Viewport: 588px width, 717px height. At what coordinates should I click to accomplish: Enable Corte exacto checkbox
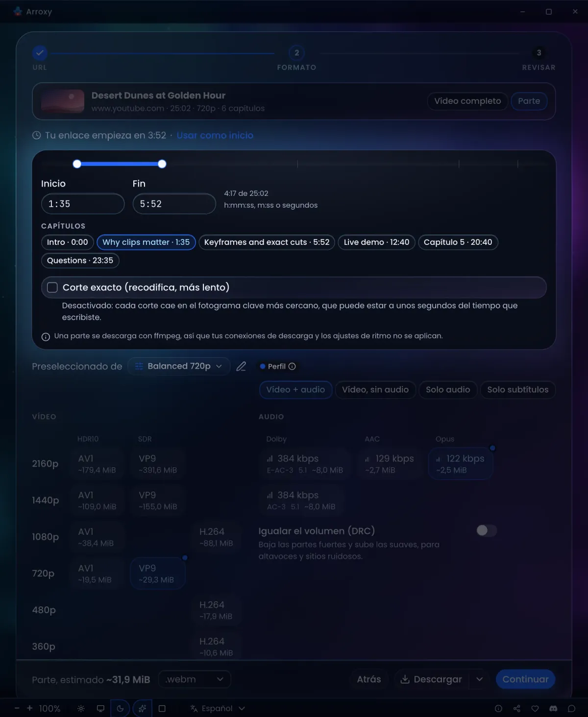pyautogui.click(x=52, y=287)
